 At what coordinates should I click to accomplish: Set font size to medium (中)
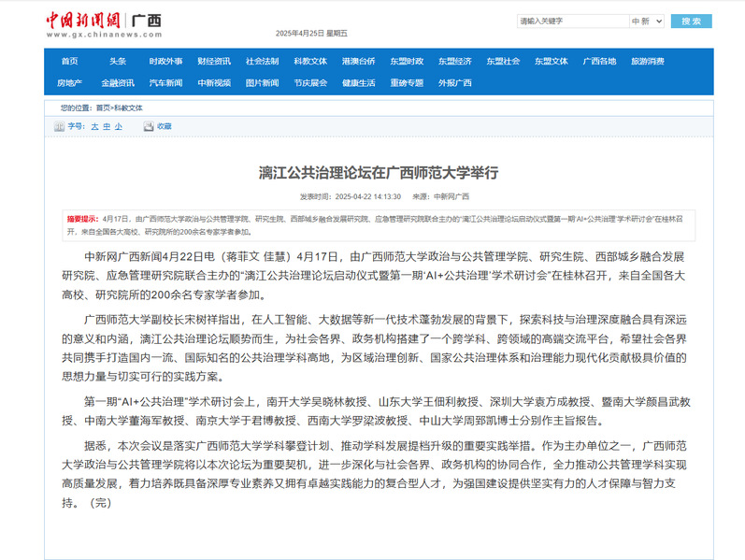[107, 125]
